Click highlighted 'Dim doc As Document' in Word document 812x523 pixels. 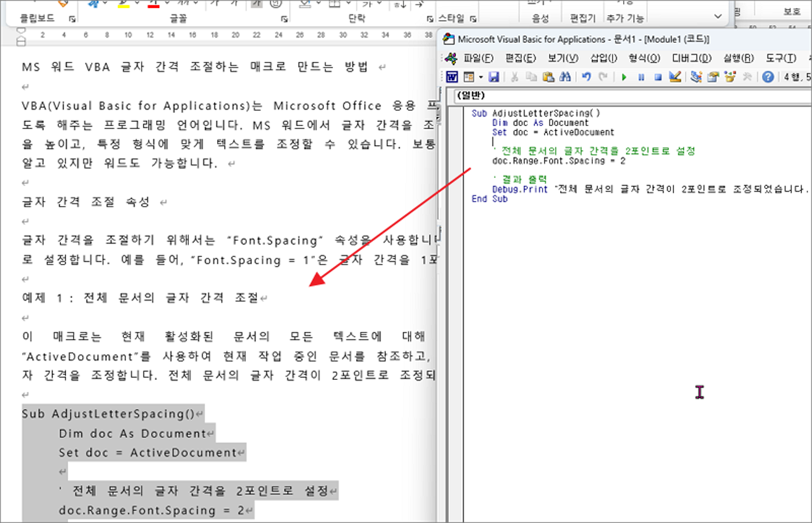pos(132,433)
